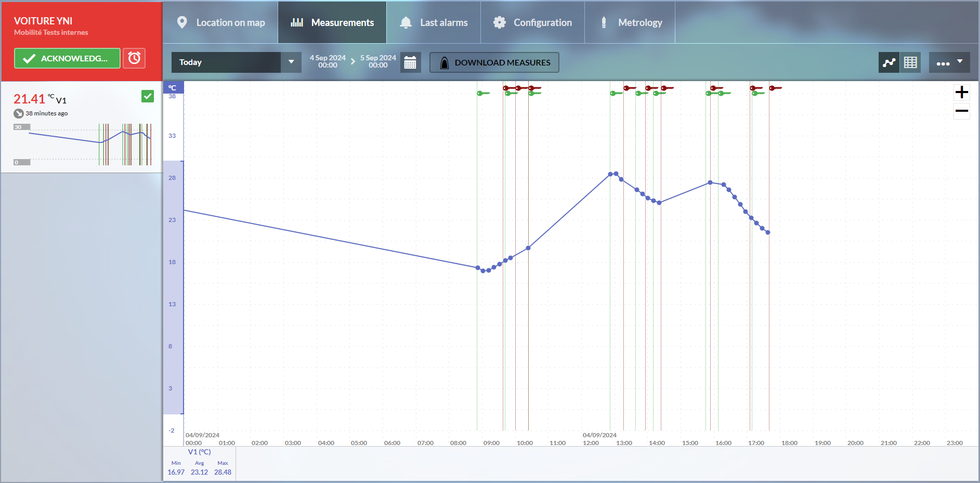Switch to table grid view
This screenshot has height=483, width=980.
click(x=910, y=62)
